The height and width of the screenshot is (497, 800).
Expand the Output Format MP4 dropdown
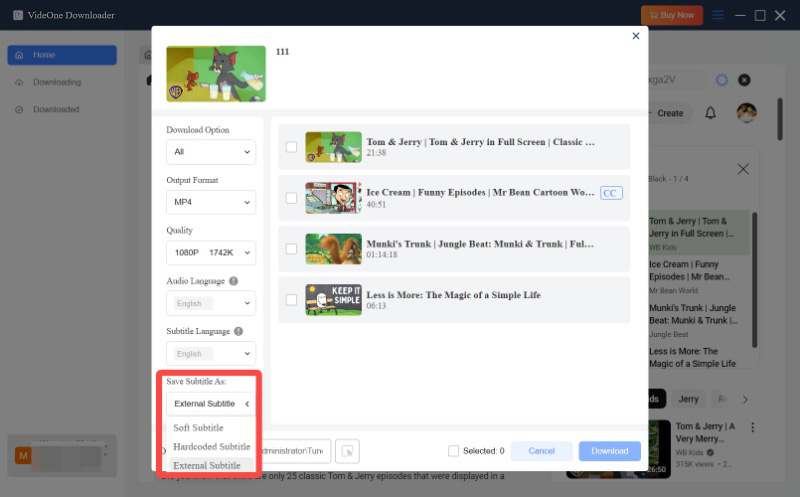[x=211, y=202]
